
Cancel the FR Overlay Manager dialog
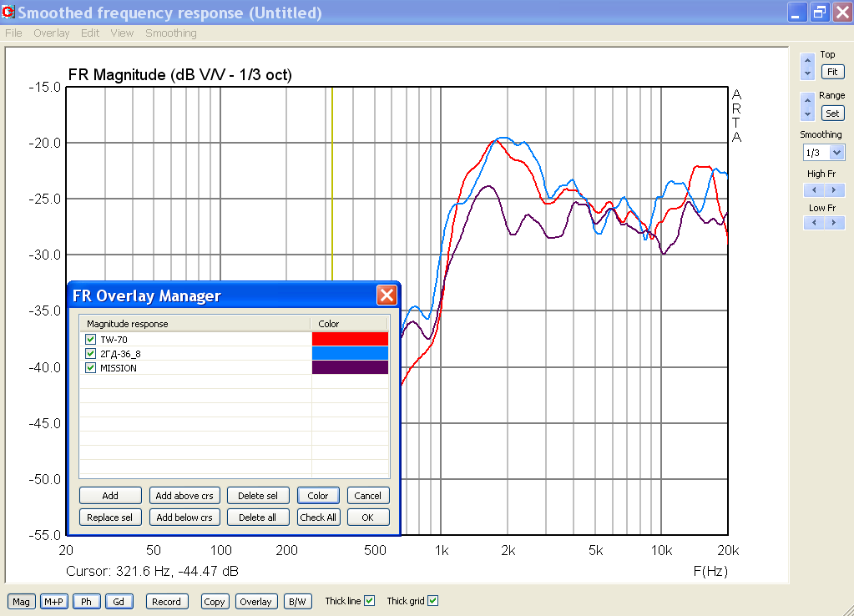tap(368, 496)
